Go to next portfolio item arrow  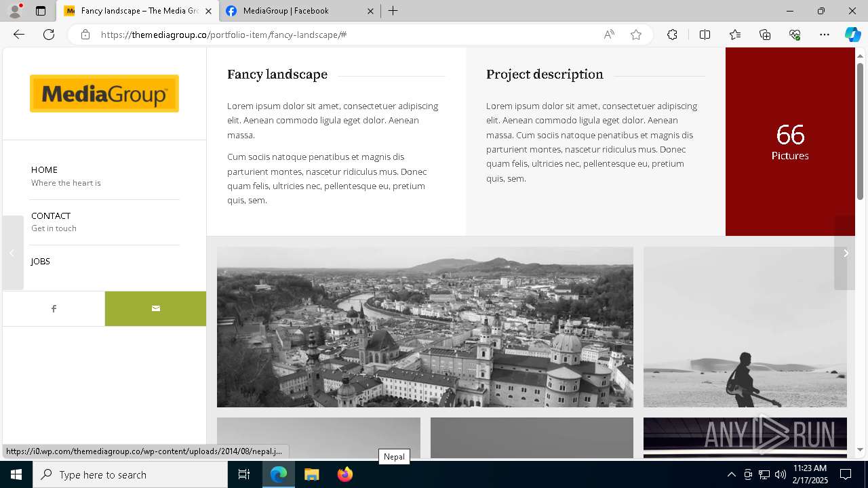[x=845, y=253]
